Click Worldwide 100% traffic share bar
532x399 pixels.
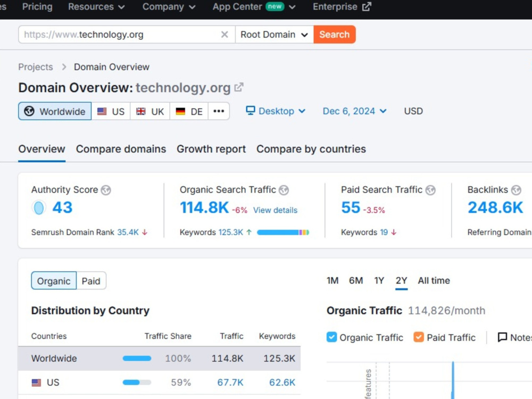[x=137, y=359]
